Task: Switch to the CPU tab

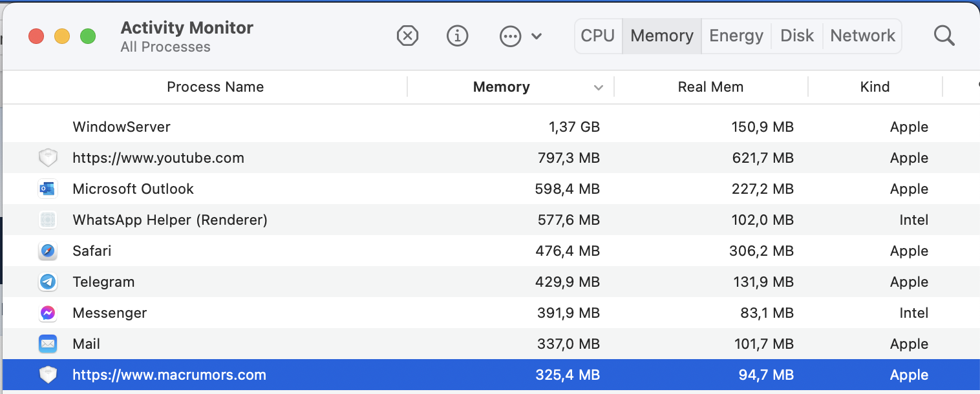Action: pyautogui.click(x=598, y=36)
